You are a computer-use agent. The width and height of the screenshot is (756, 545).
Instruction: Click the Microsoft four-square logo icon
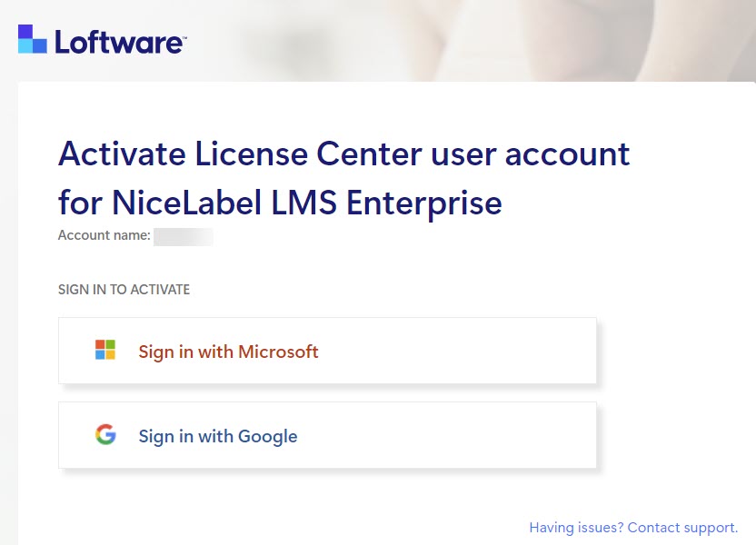104,350
